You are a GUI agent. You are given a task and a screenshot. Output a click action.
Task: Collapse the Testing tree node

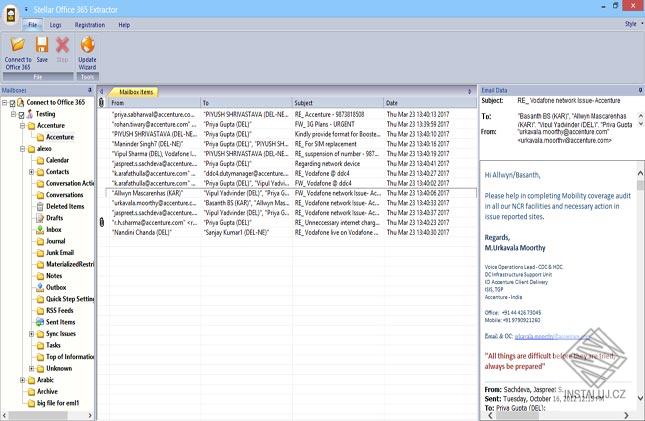click(x=14, y=114)
